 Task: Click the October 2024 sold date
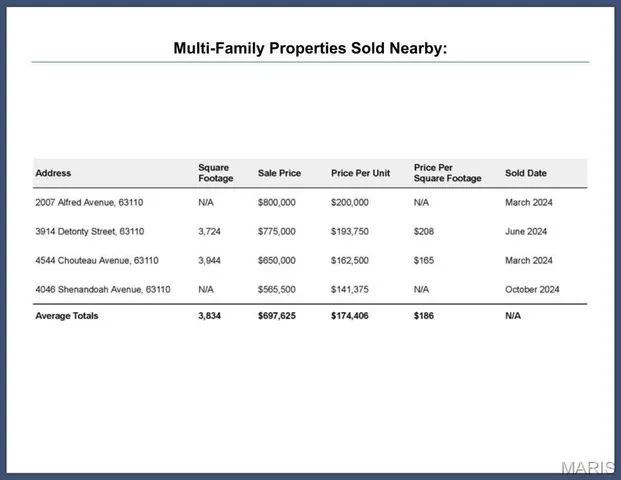[532, 289]
